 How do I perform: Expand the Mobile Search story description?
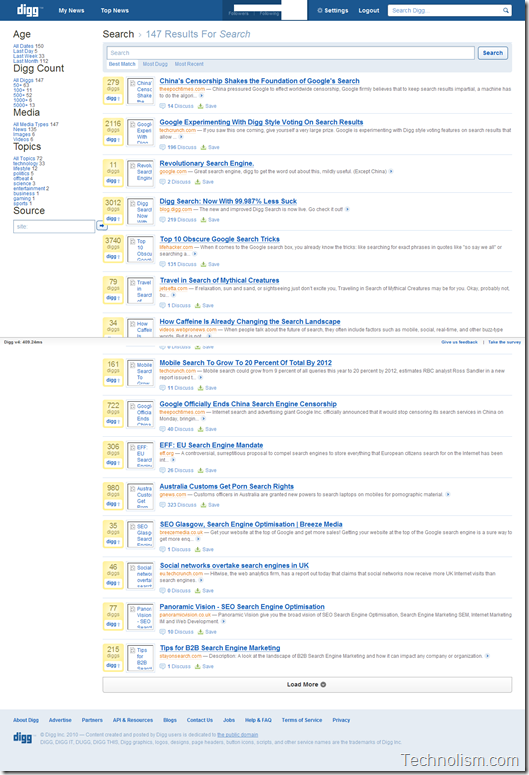click(x=200, y=378)
